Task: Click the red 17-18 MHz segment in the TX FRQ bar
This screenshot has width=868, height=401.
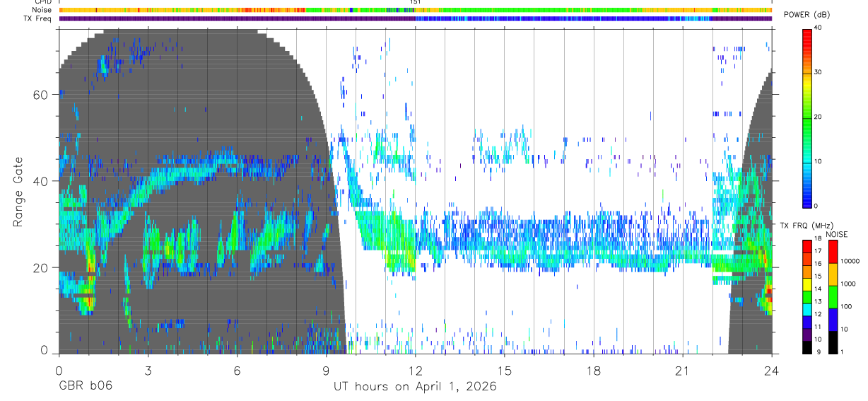Action: [807, 246]
